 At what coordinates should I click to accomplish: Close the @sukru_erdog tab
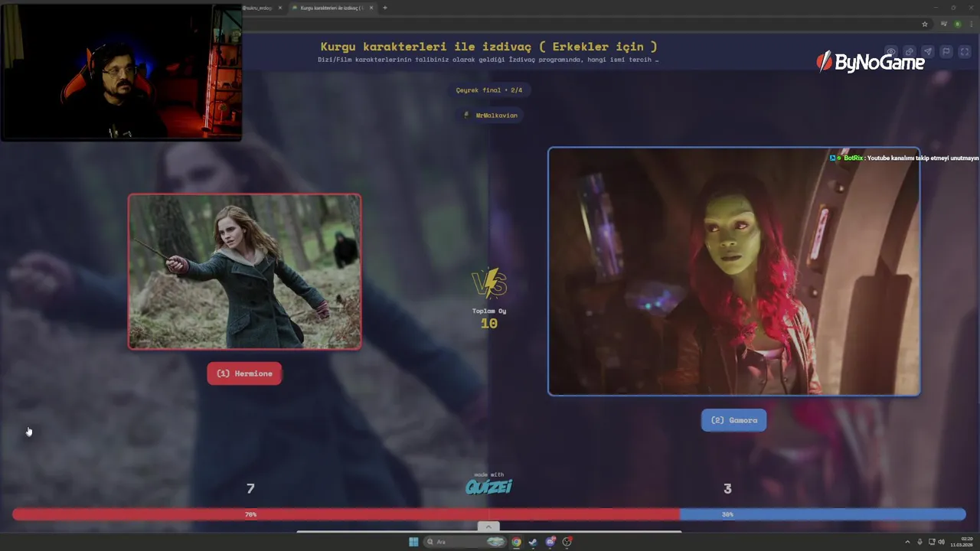(280, 8)
